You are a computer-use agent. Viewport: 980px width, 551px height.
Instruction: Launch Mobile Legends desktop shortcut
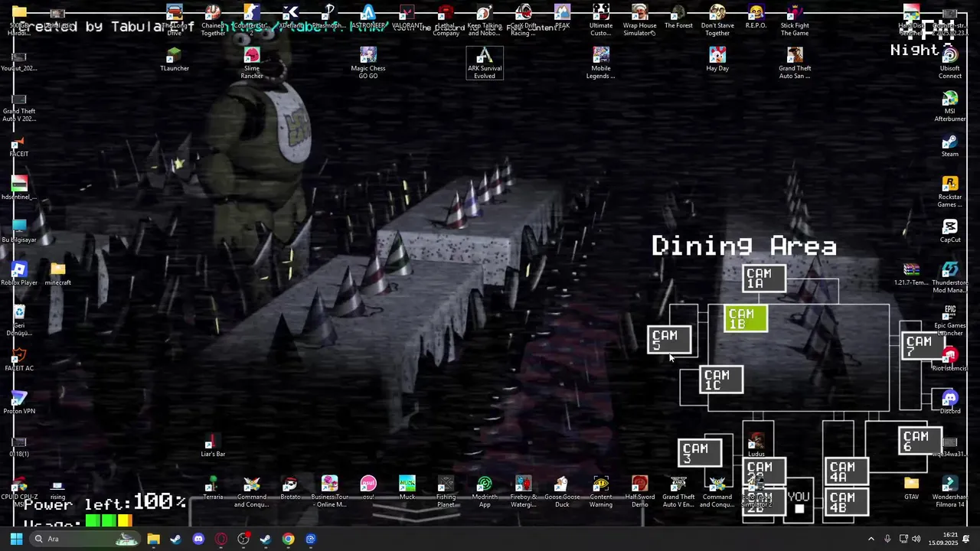pyautogui.click(x=601, y=63)
